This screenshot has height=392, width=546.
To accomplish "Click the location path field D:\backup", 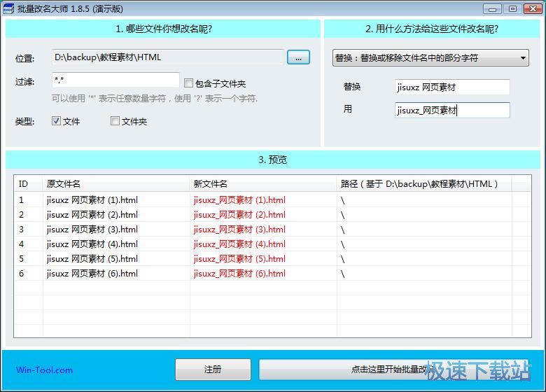I will 168,57.
